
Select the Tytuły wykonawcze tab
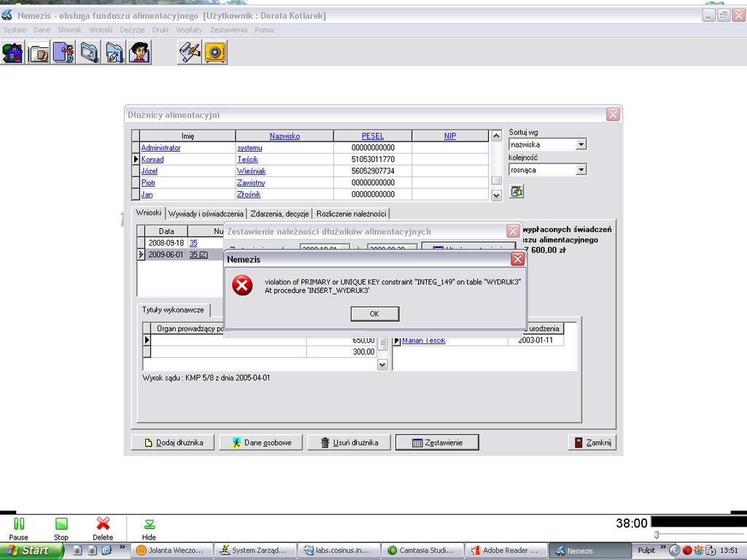coord(173,309)
